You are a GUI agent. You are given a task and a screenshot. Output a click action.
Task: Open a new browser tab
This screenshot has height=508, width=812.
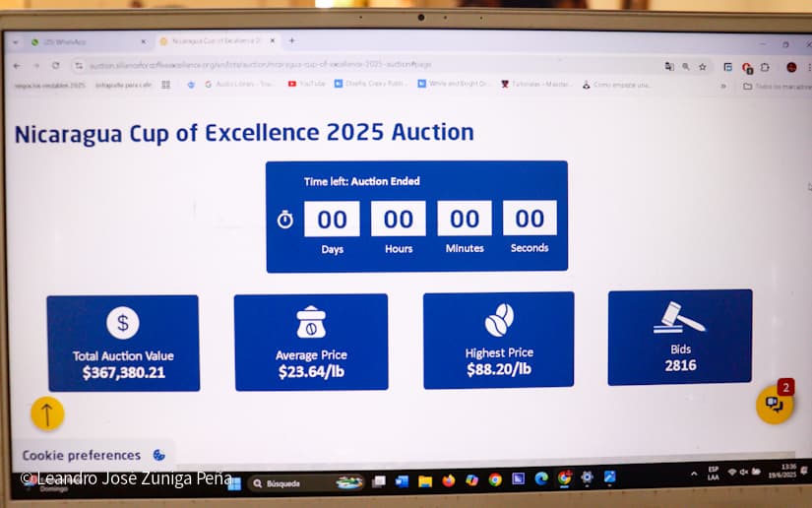coord(291,41)
